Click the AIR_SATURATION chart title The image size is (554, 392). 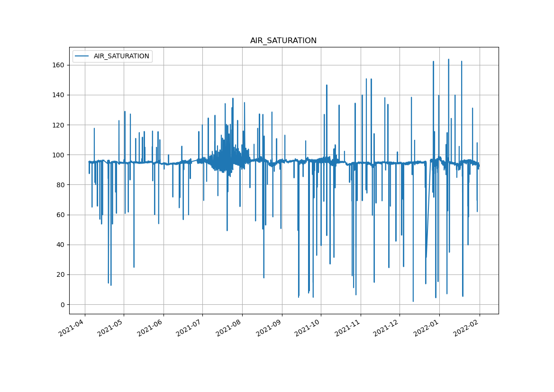(283, 41)
